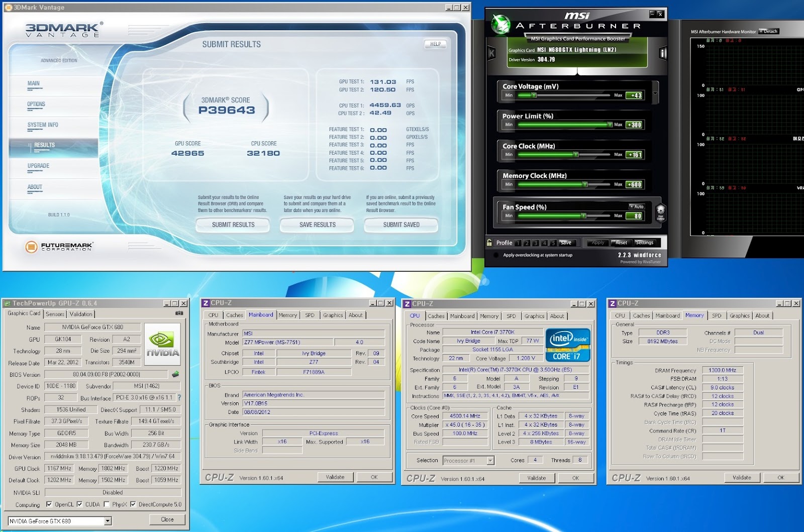Image resolution: width=804 pixels, height=532 pixels.
Task: Select Afterburner profile slot 5
Action: (x=553, y=243)
